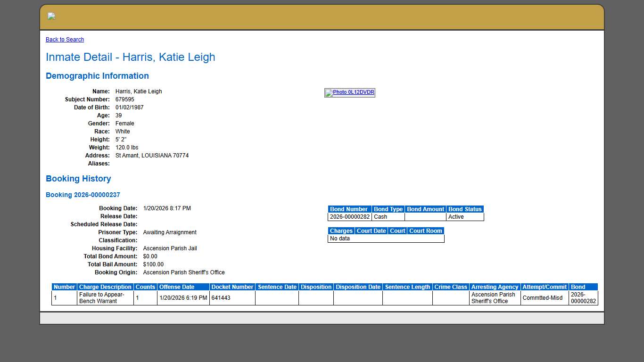Select the Arresting Agency column header

tap(495, 287)
